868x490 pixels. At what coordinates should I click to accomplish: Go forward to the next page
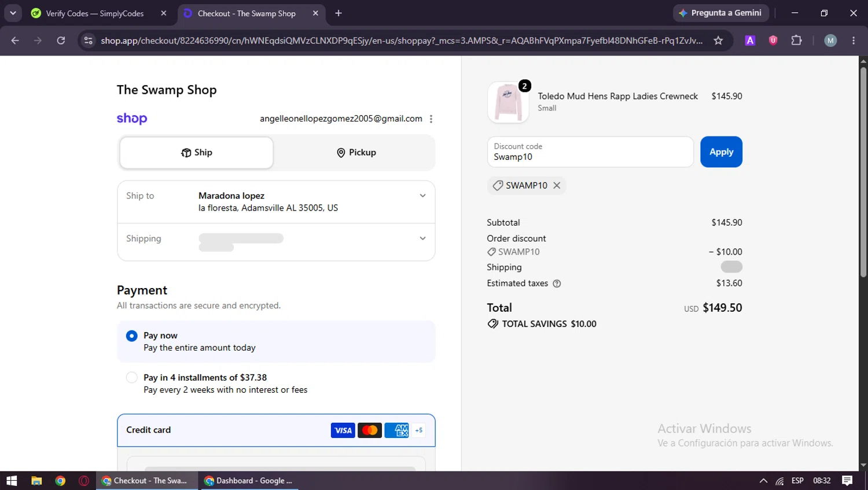tap(38, 40)
